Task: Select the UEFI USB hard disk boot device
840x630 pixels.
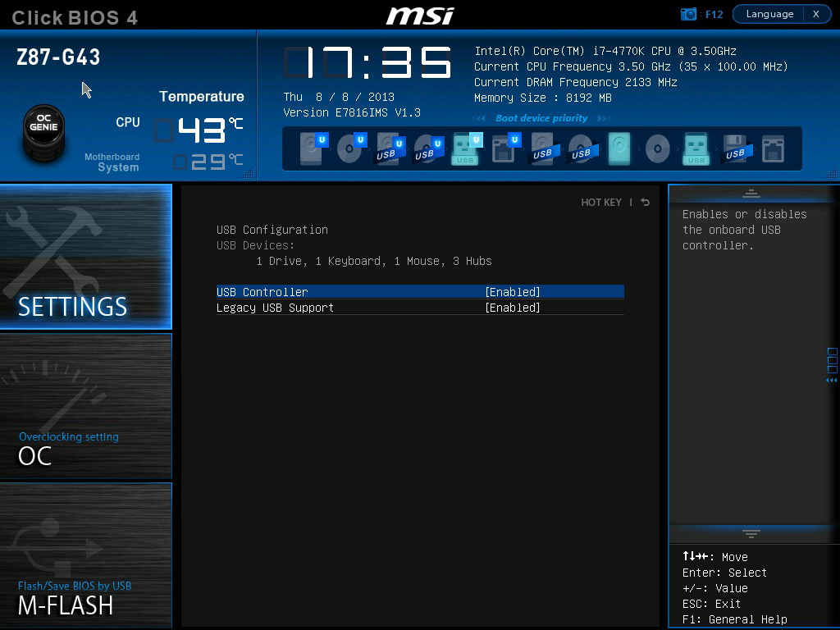Action: [390, 149]
